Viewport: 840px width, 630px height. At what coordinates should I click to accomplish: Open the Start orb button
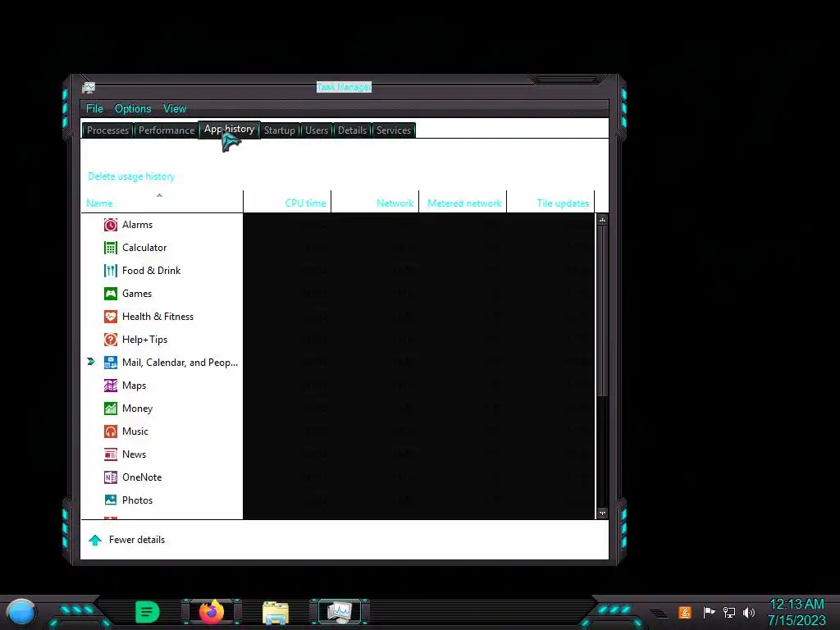tap(21, 612)
